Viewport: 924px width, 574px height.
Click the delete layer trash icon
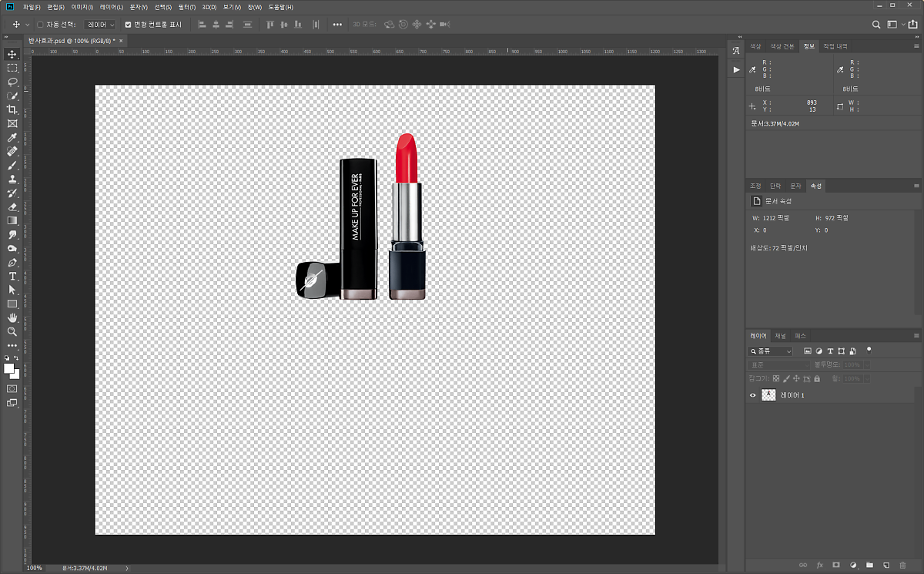click(902, 566)
